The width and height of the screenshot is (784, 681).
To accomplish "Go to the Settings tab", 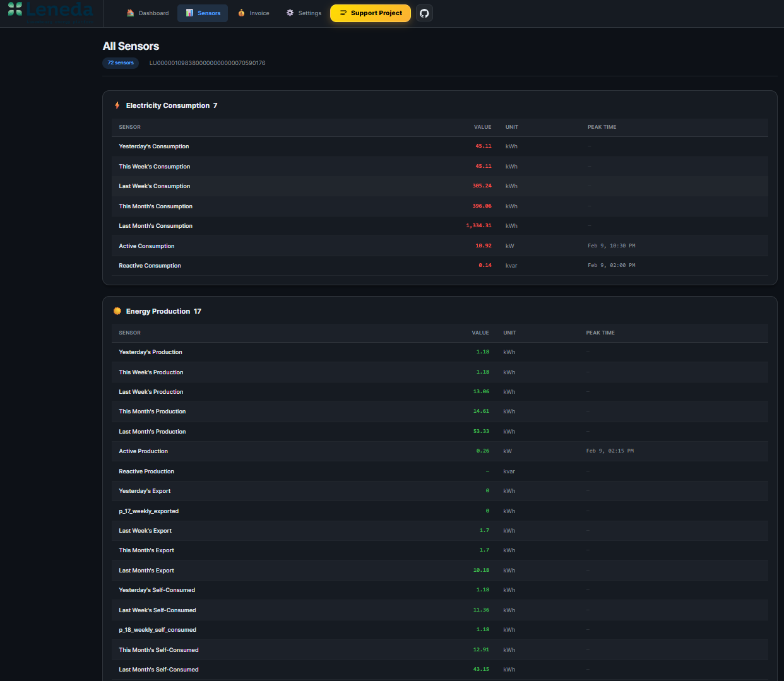I will pos(304,13).
